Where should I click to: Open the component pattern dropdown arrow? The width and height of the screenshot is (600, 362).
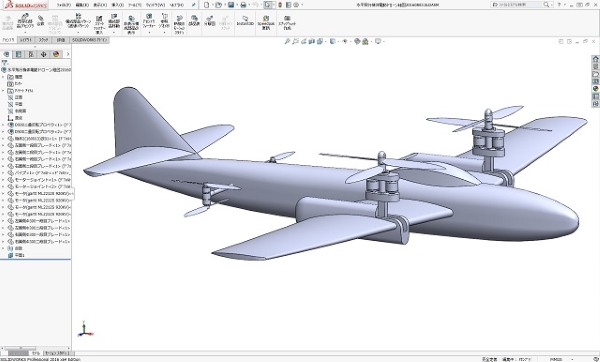(78, 33)
